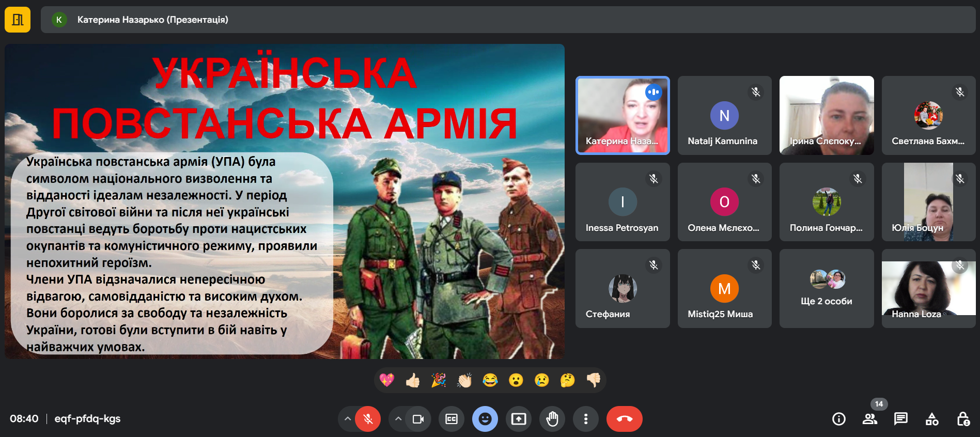Open the meeting details info icon

[839, 419]
